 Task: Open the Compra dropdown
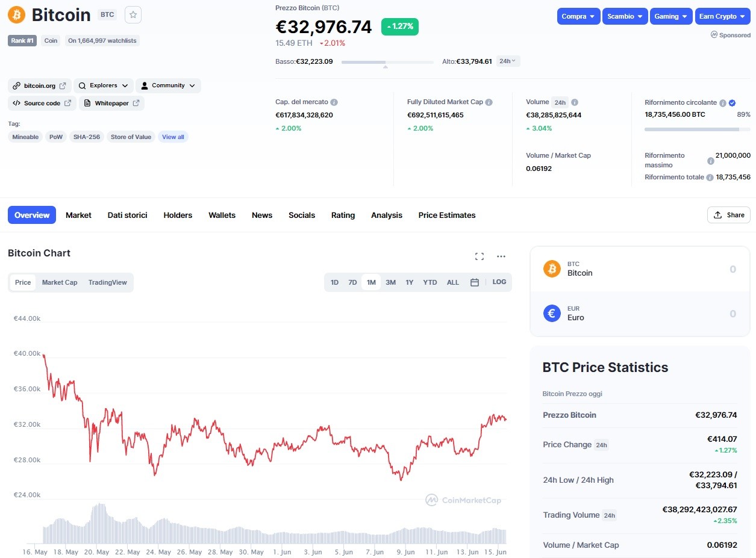[579, 16]
